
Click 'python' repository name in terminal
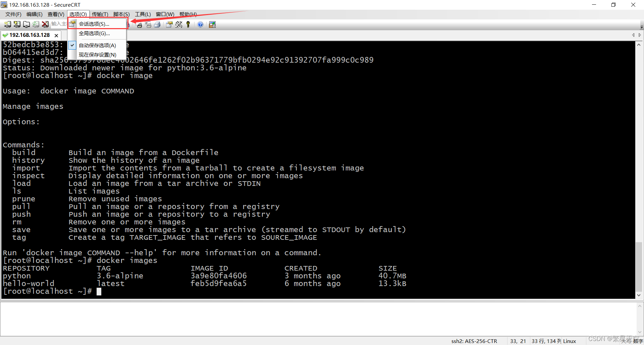coord(17,276)
